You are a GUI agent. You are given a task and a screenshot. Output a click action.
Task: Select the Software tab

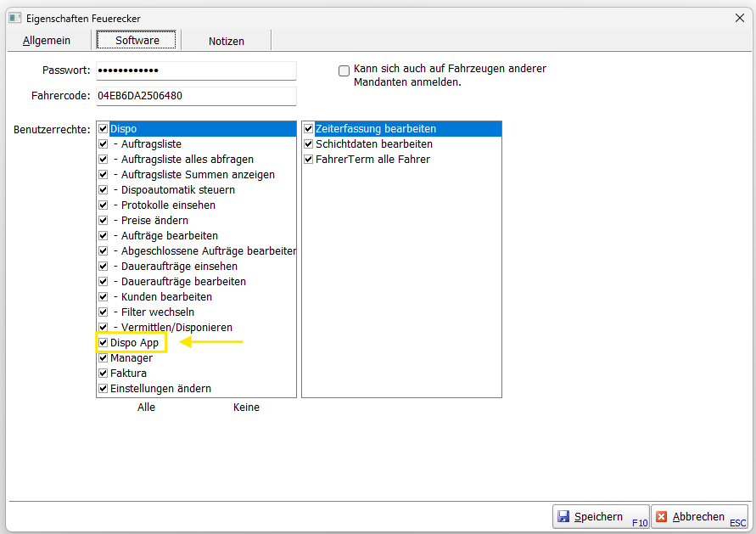137,41
